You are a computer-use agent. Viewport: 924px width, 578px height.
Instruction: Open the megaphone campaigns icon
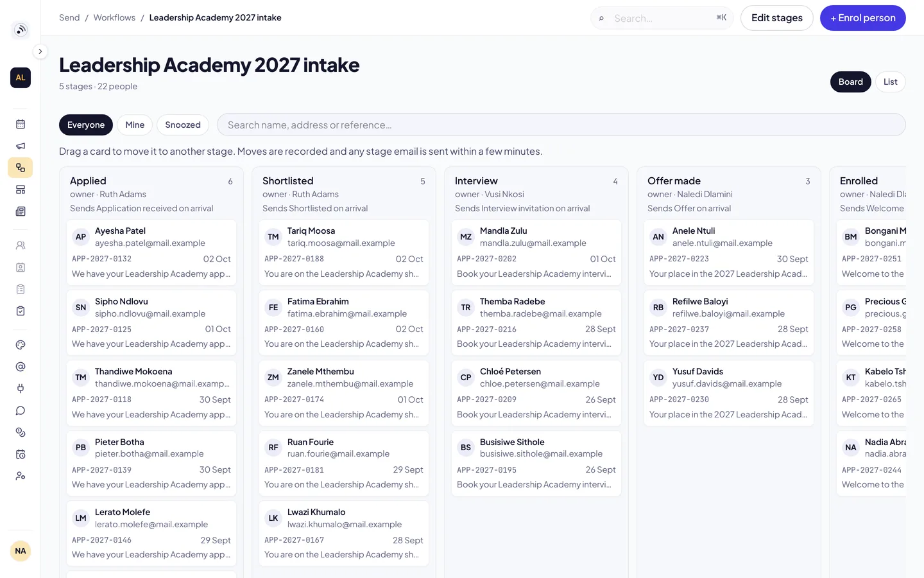[x=21, y=146]
